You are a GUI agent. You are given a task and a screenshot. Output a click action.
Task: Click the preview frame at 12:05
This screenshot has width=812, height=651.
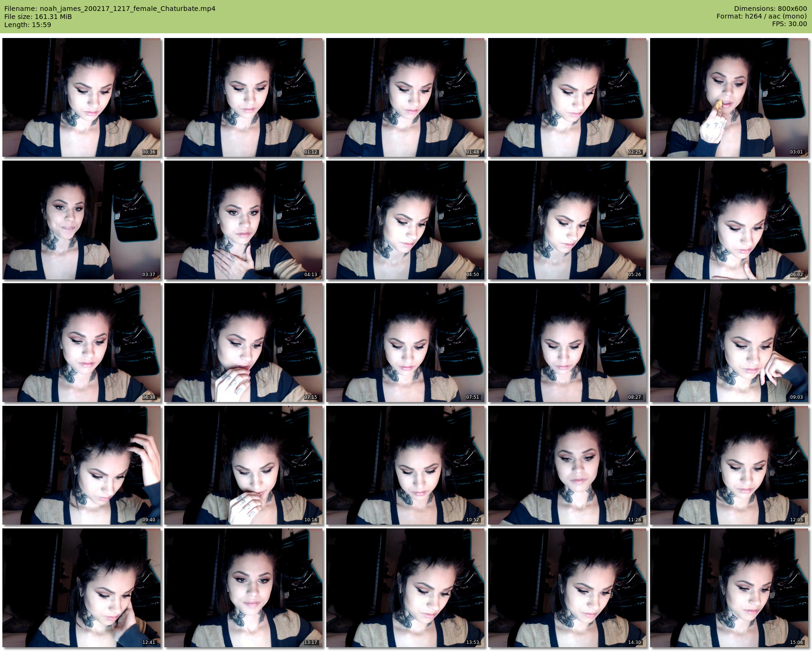point(729,465)
